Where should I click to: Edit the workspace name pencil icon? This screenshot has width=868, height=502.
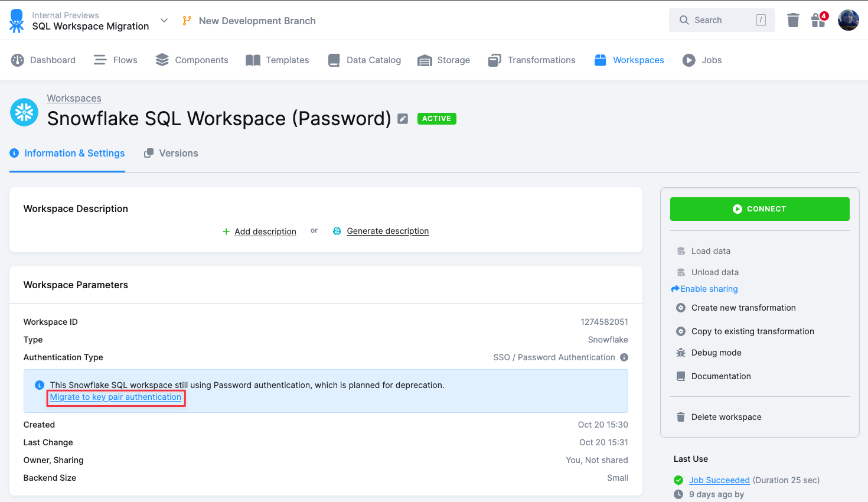pyautogui.click(x=403, y=119)
